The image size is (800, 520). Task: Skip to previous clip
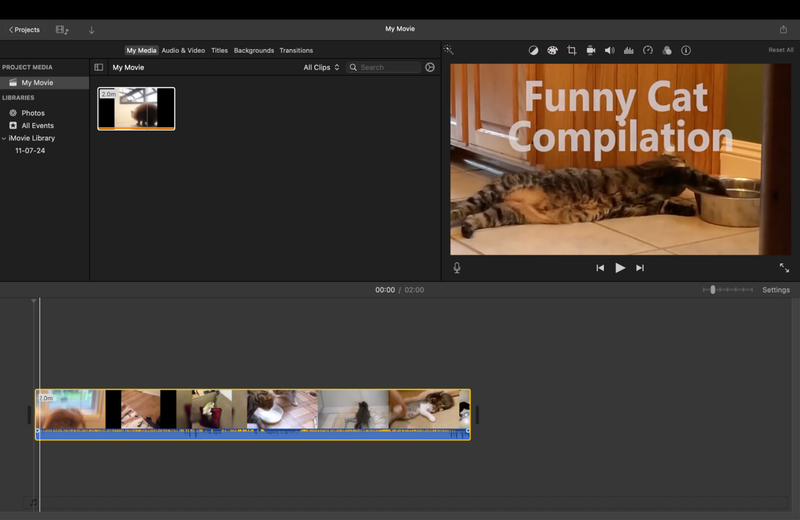[600, 268]
